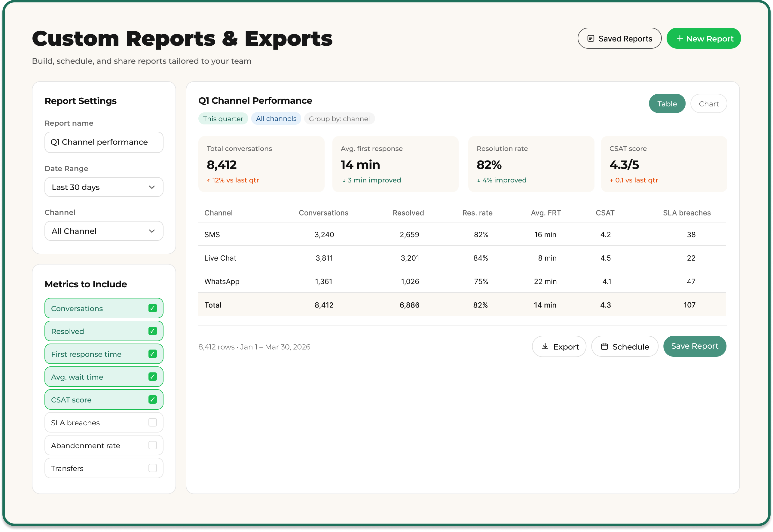
Task: Select the Total row label
Action: click(x=213, y=305)
